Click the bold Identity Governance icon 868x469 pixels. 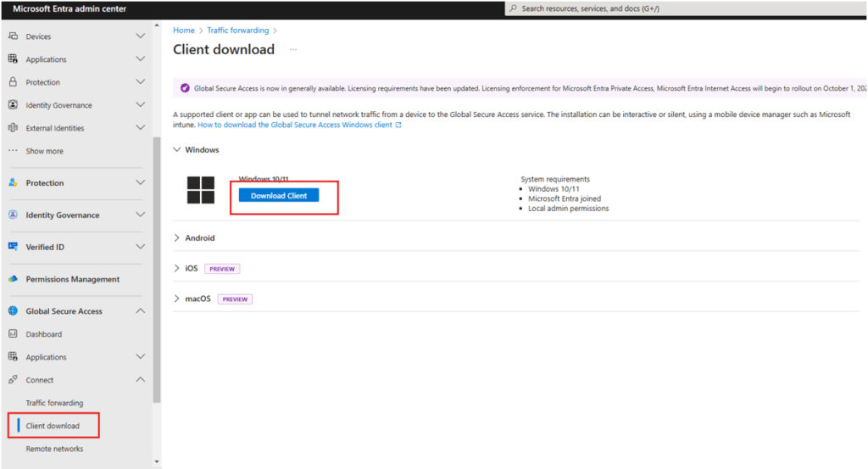point(13,215)
